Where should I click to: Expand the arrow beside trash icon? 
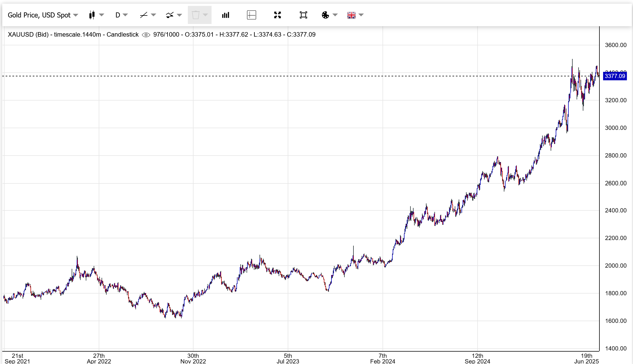click(x=205, y=15)
